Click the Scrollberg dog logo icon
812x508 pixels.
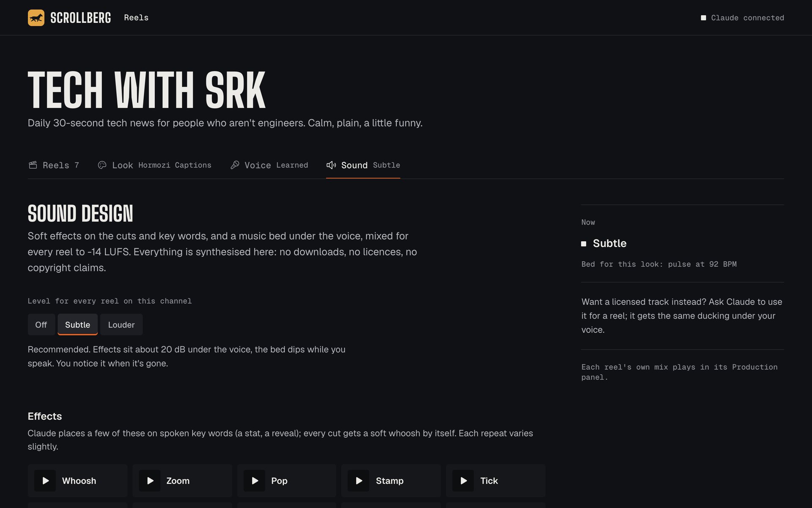click(x=36, y=18)
